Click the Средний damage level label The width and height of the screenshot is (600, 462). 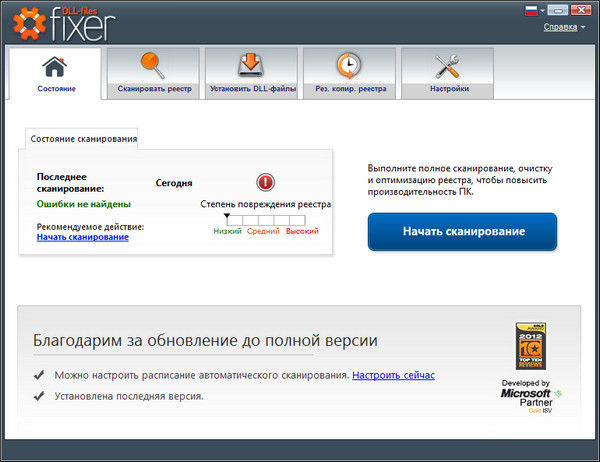point(263,231)
